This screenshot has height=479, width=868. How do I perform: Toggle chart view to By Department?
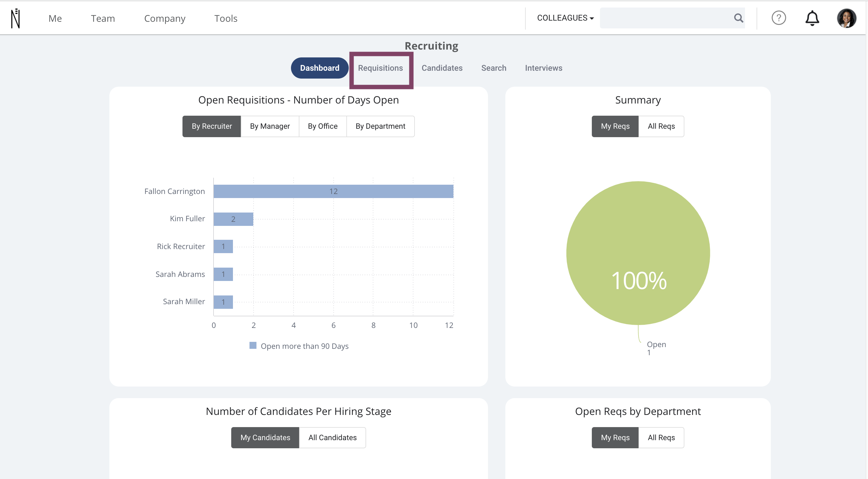tap(380, 126)
